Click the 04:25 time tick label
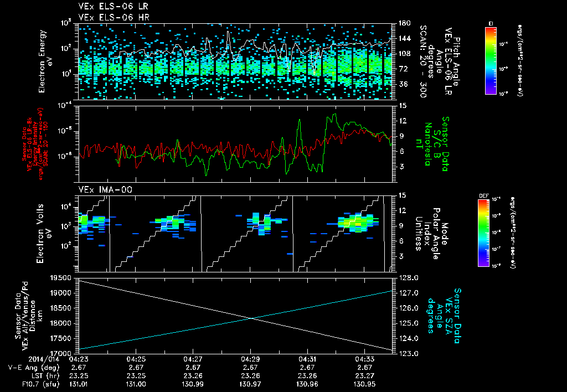This screenshot has height=392, width=567. pos(136,359)
